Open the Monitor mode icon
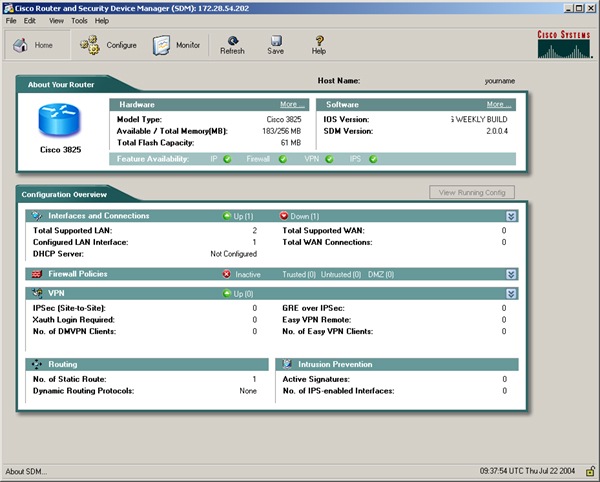 [161, 46]
